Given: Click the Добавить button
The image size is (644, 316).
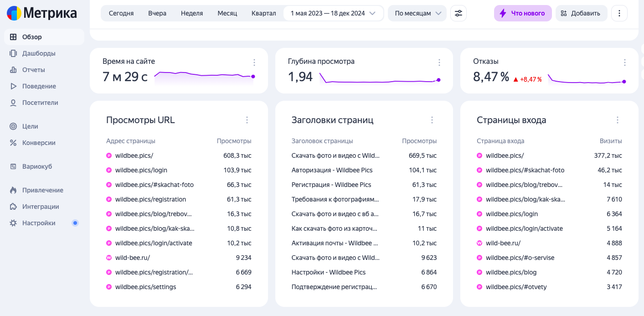Looking at the screenshot, I should point(581,13).
